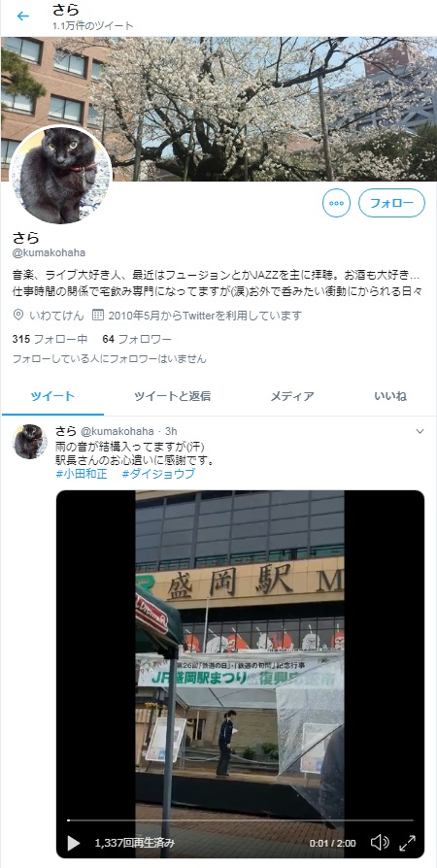Screen dimensions: 437x868
Task: Switch to the メディア tab
Action: pyautogui.click(x=292, y=396)
